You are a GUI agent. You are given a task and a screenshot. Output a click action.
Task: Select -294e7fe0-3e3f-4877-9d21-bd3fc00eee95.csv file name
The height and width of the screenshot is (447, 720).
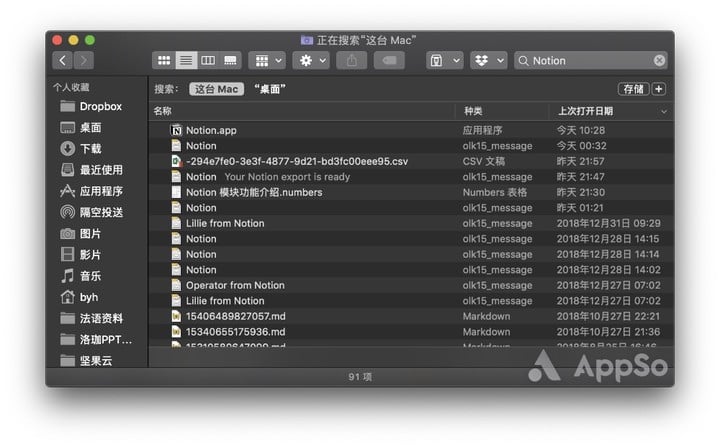pyautogui.click(x=297, y=161)
